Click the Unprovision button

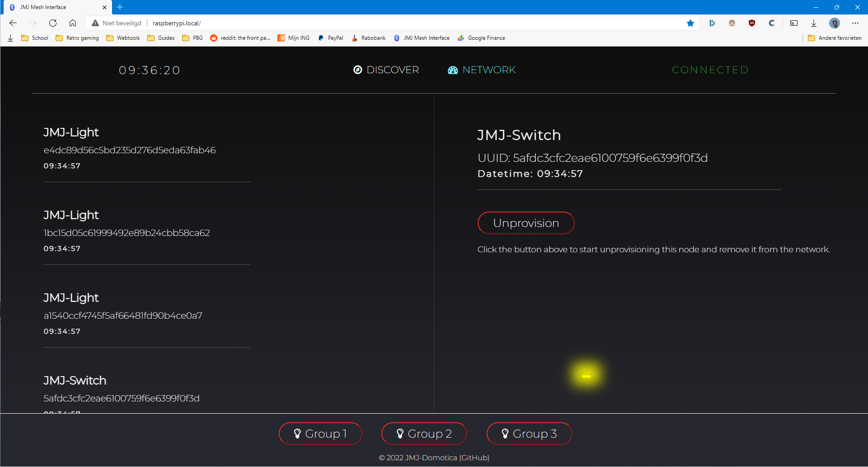click(526, 222)
